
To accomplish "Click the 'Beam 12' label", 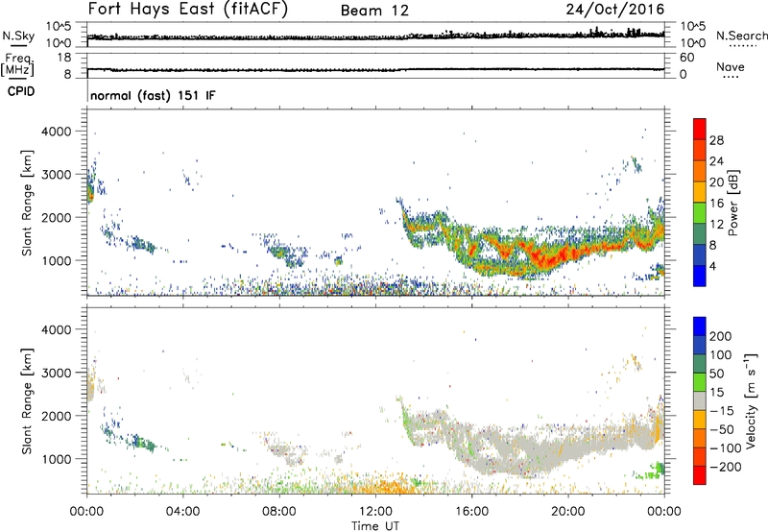I will [374, 11].
